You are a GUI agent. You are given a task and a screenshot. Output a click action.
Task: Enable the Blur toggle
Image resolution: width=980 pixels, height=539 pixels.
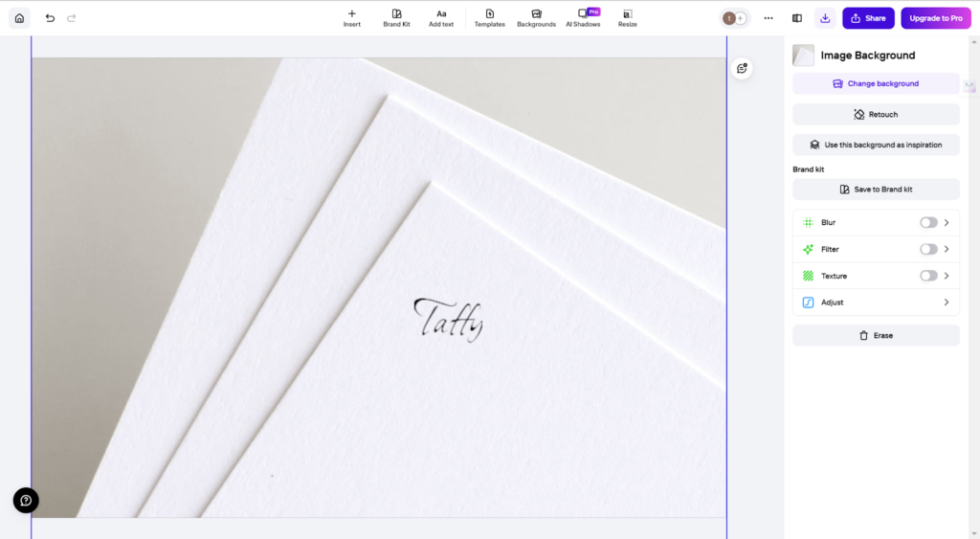(927, 222)
